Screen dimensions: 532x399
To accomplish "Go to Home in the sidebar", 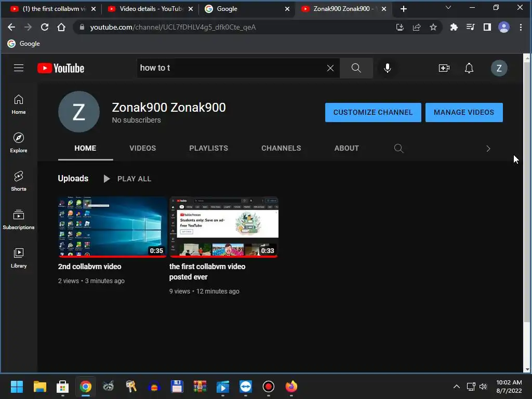I will point(19,104).
